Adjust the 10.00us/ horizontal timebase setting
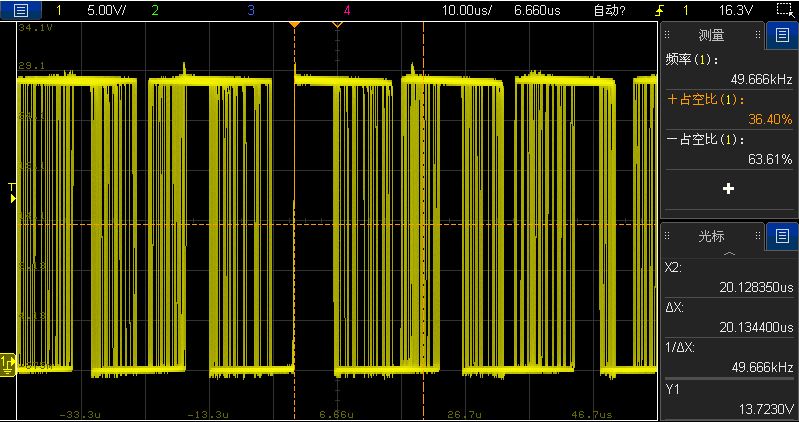799x422 pixels. point(467,10)
